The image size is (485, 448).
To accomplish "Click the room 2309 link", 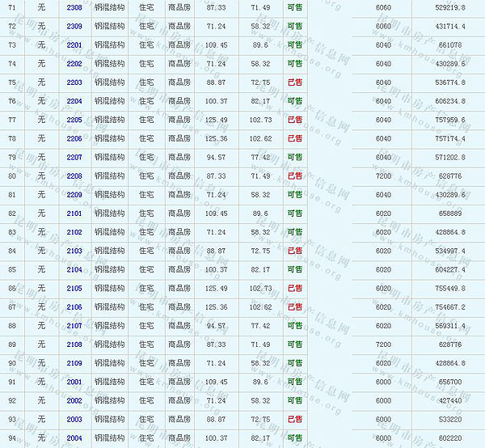I will pyautogui.click(x=74, y=26).
